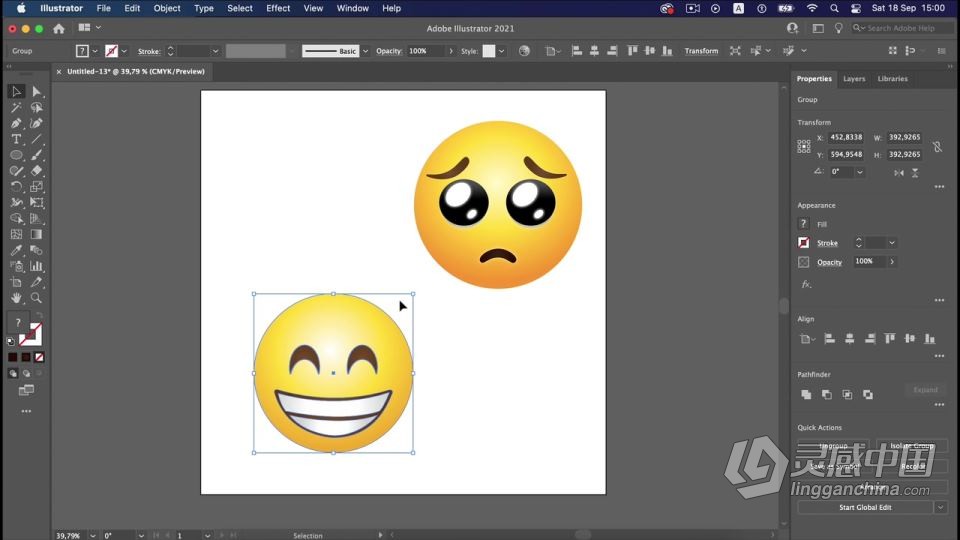The height and width of the screenshot is (540, 960).
Task: Switch to the Libraries tab
Action: coord(893,79)
